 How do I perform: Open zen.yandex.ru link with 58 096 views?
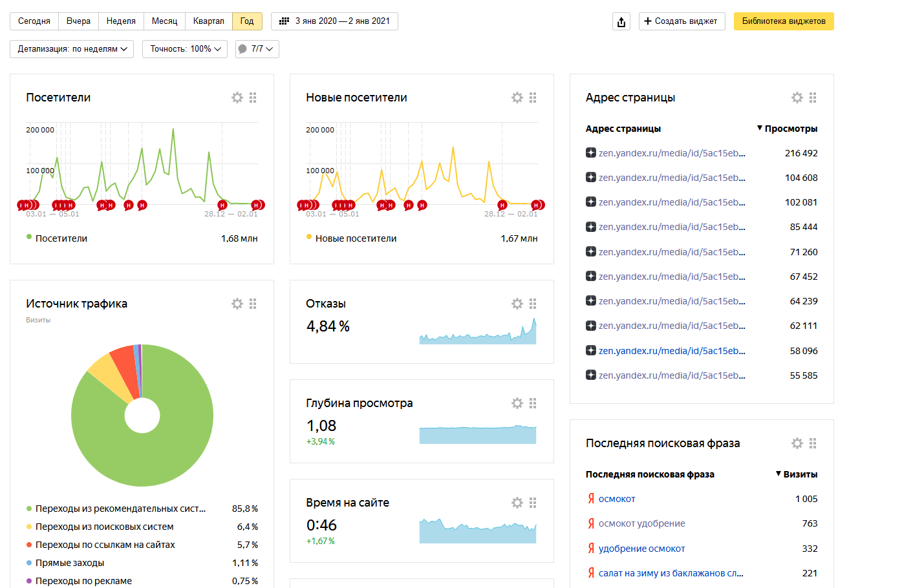point(672,351)
